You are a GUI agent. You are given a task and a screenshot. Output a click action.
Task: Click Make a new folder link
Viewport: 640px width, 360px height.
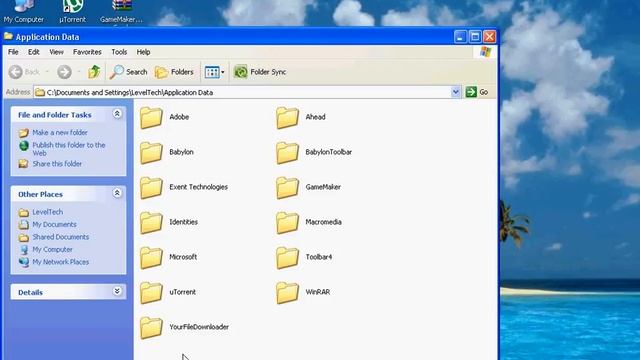click(60, 133)
